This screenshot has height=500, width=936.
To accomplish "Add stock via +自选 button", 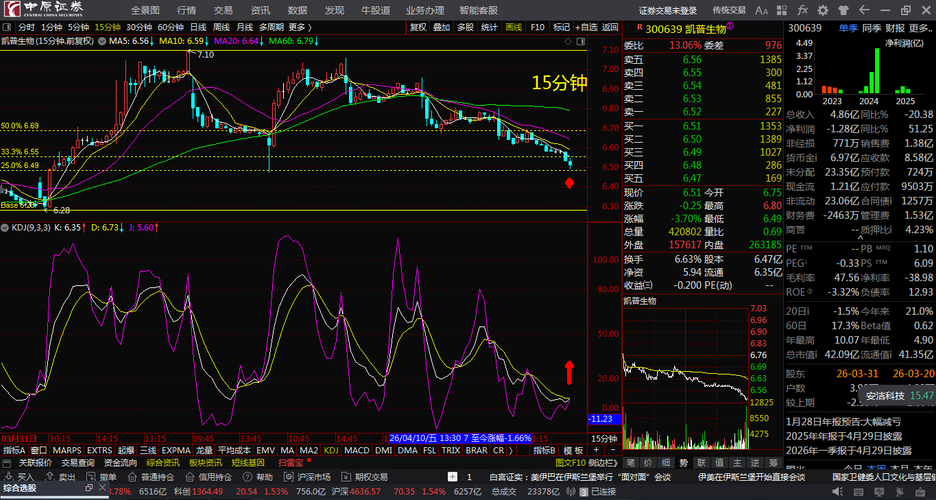I will (x=586, y=27).
